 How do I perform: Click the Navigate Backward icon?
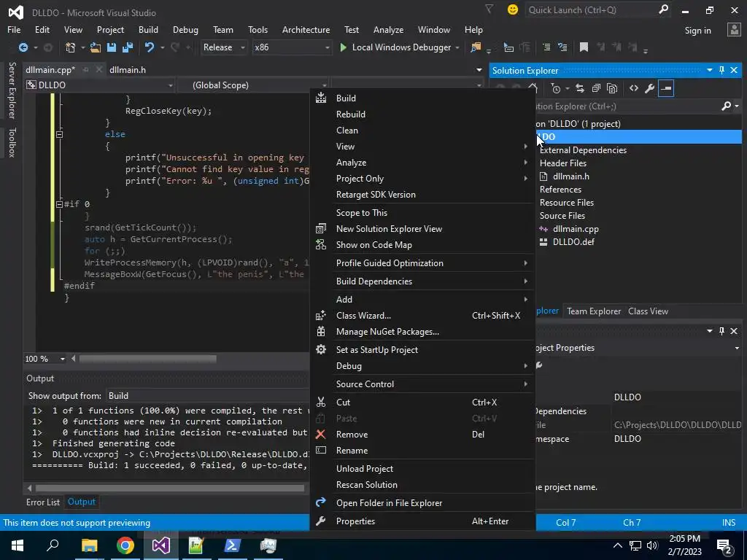point(23,47)
